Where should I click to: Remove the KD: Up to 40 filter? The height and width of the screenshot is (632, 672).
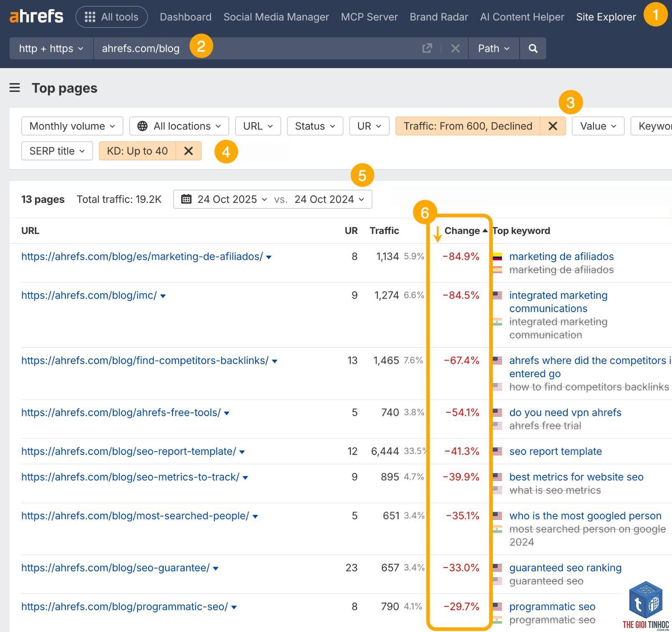coord(189,151)
